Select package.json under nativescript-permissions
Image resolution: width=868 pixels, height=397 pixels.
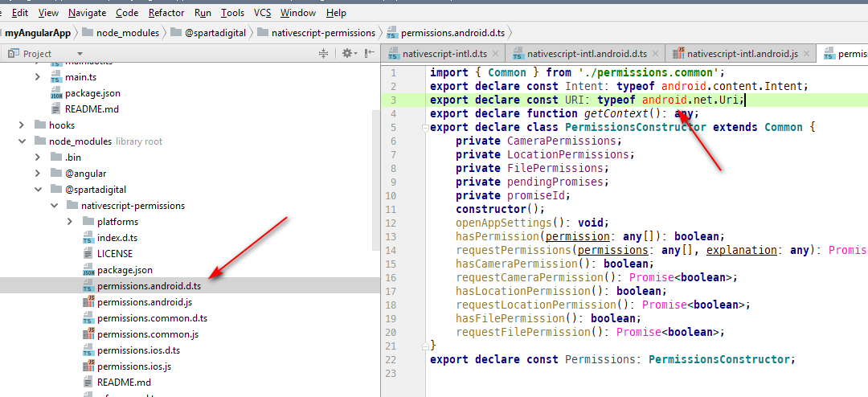tap(125, 270)
